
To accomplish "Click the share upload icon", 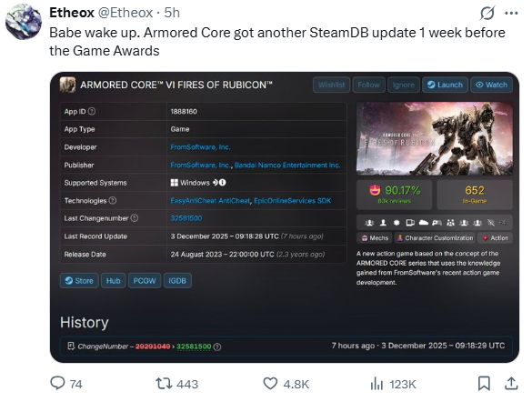I will click(511, 384).
